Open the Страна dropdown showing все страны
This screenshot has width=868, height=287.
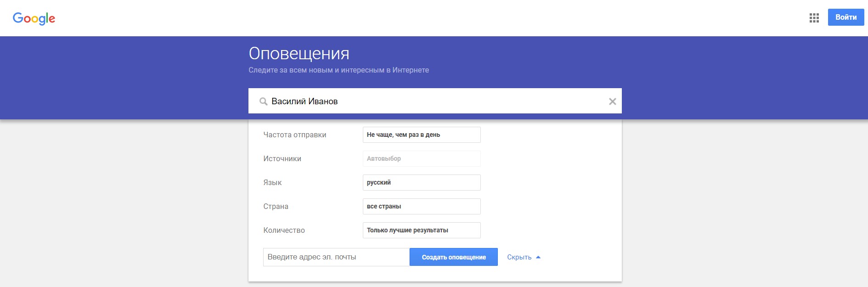(x=422, y=206)
